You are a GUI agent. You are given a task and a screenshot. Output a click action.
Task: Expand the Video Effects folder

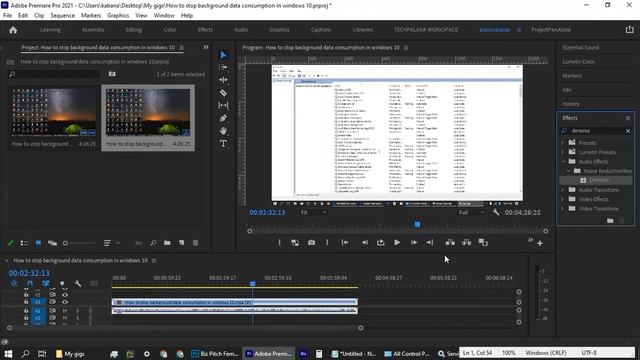[x=562, y=199]
